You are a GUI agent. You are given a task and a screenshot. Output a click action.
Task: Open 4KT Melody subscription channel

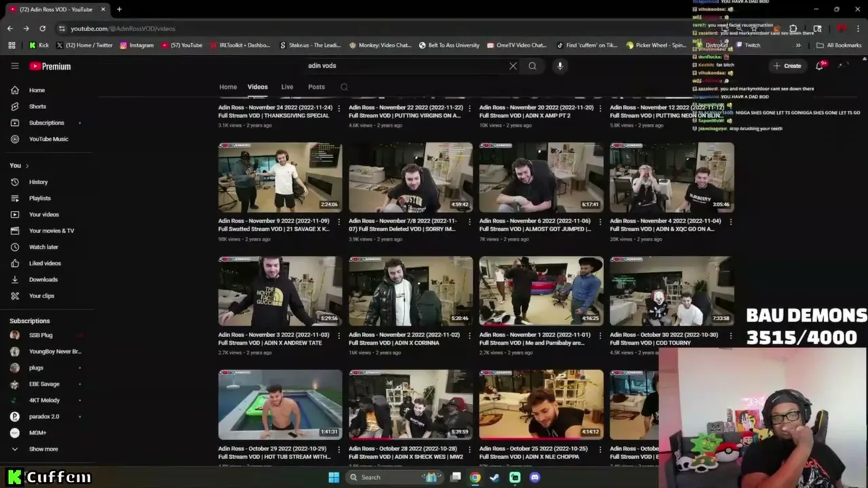44,400
